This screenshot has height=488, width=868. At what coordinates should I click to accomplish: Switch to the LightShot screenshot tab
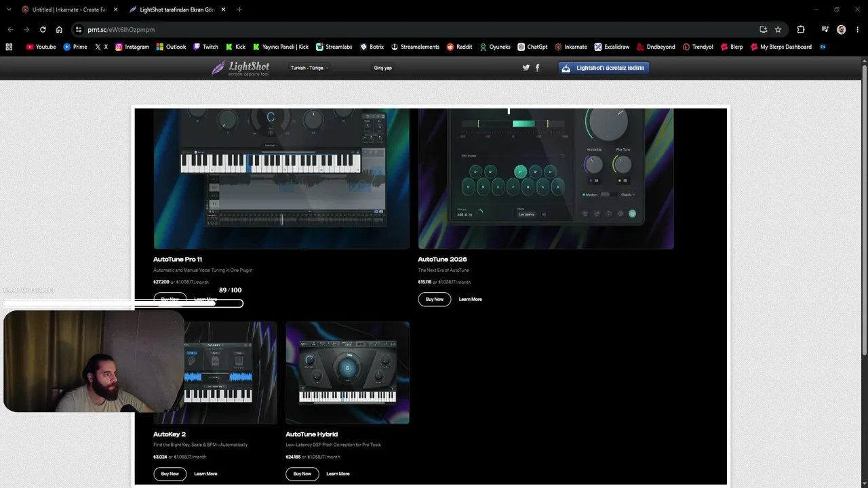pyautogui.click(x=177, y=9)
